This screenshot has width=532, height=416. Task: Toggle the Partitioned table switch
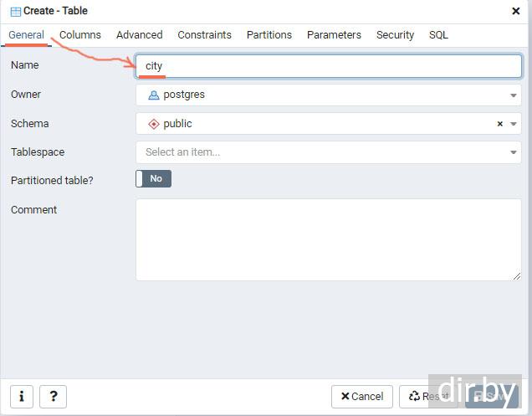tap(153, 178)
